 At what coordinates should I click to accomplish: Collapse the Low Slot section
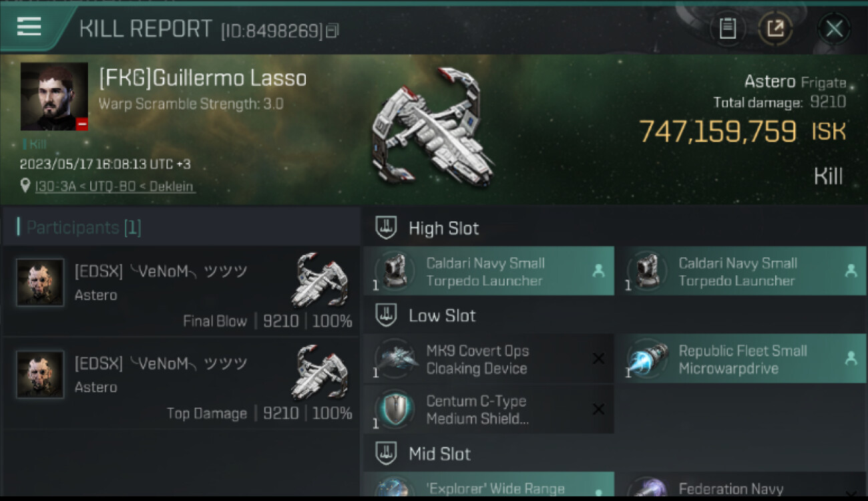(x=387, y=315)
